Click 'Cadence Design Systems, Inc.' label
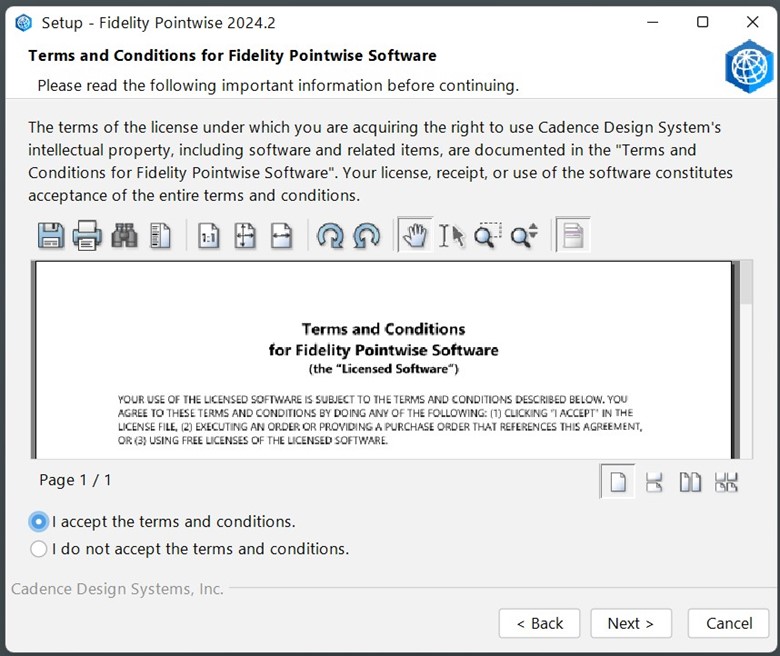 (x=117, y=589)
